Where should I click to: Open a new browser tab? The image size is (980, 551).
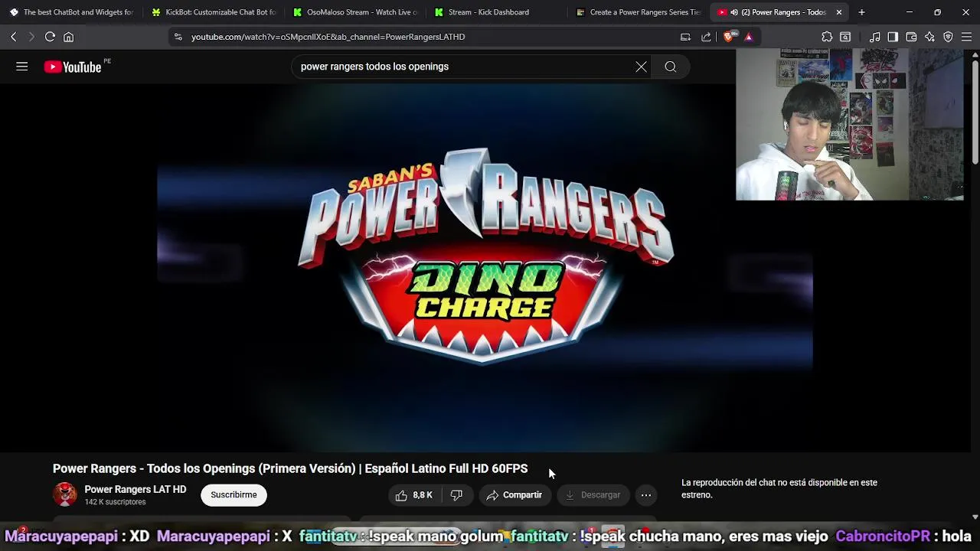point(861,12)
